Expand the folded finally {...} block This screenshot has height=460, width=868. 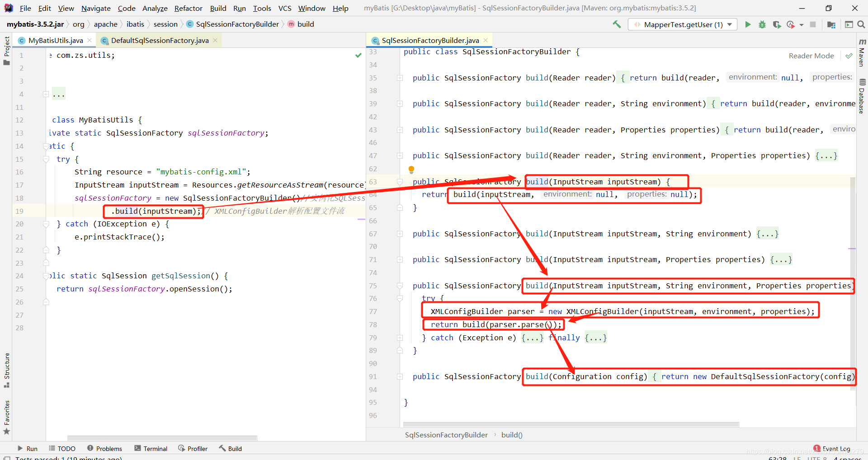tap(596, 338)
